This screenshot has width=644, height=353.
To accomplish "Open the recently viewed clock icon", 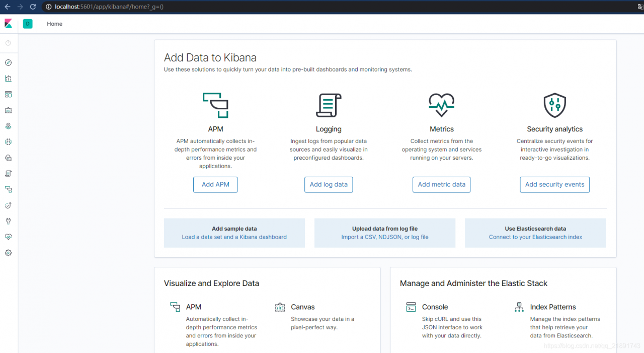I will (x=8, y=43).
